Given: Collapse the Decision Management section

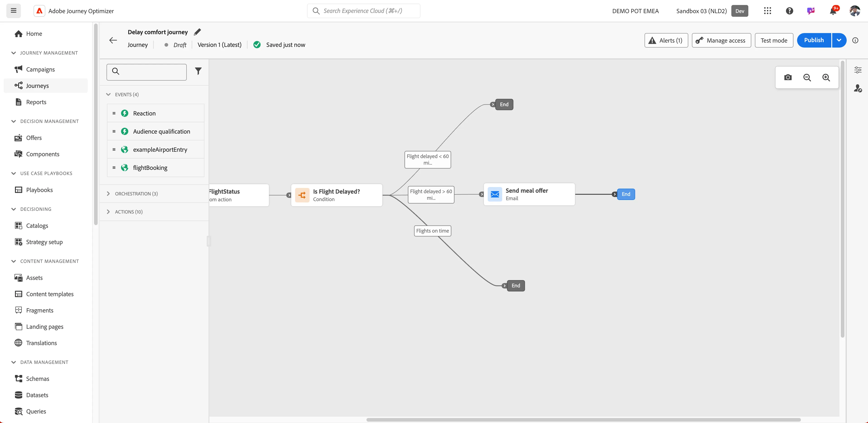Looking at the screenshot, I should pyautogui.click(x=13, y=121).
